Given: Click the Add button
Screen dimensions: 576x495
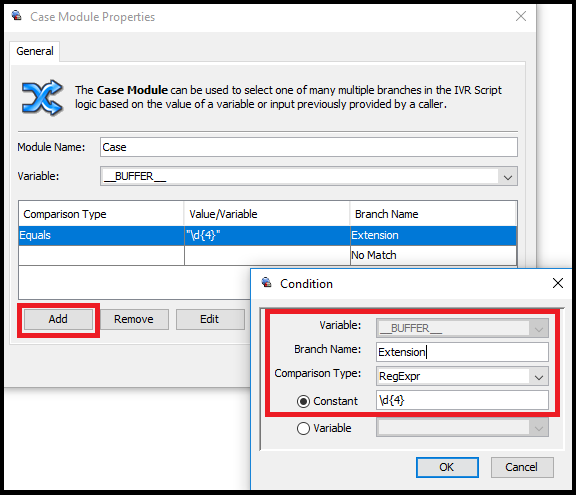Looking at the screenshot, I should pyautogui.click(x=58, y=319).
